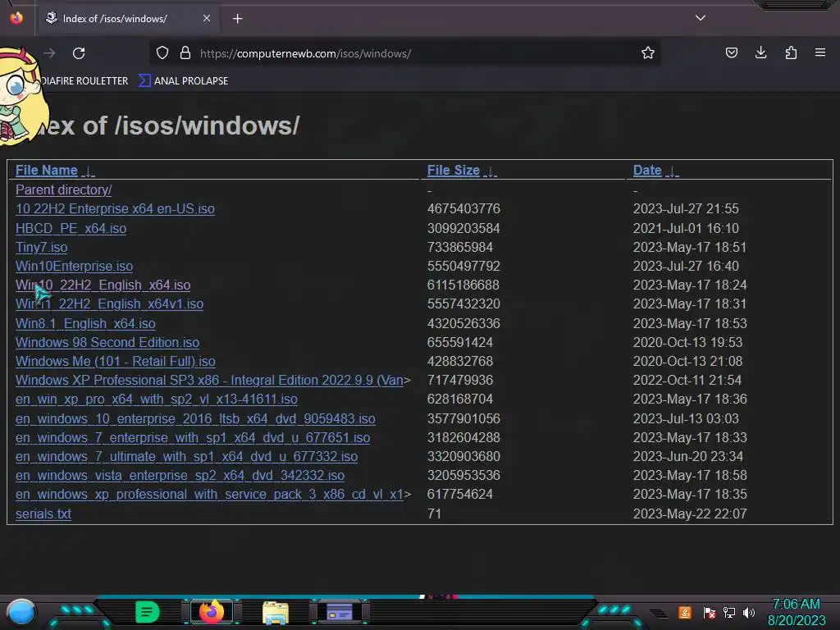Open tracking protection shield icon
Viewport: 840px width, 630px height.
[x=162, y=53]
